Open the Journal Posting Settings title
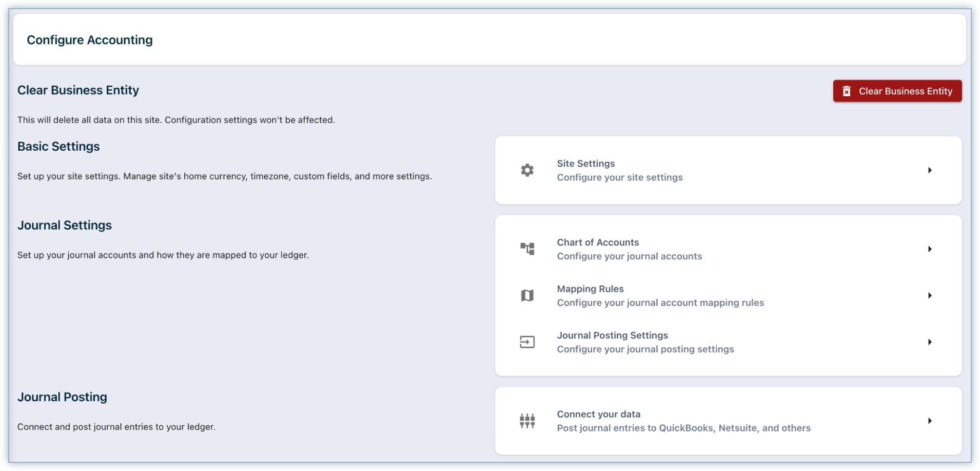This screenshot has width=980, height=471. 612,335
